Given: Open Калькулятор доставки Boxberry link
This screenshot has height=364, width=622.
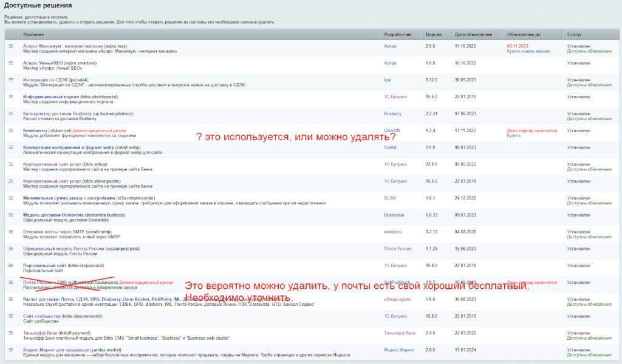Looking at the screenshot, I should tap(57, 113).
